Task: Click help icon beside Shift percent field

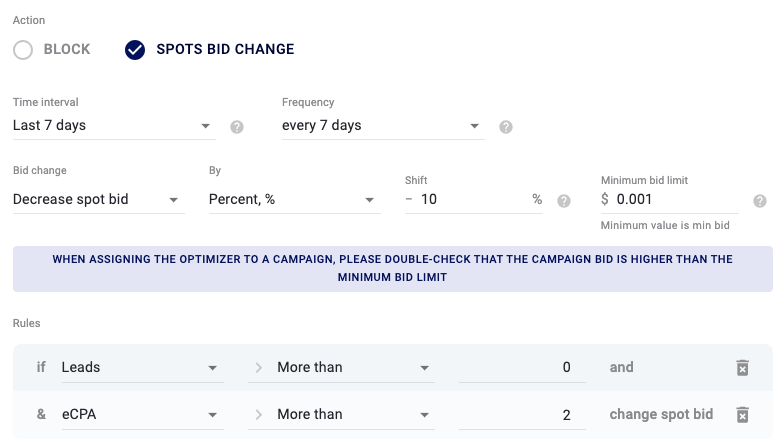Action: (x=564, y=201)
